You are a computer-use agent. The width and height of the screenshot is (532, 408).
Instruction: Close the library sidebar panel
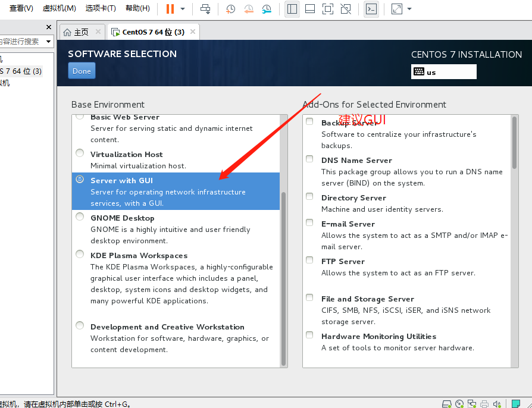[49, 27]
